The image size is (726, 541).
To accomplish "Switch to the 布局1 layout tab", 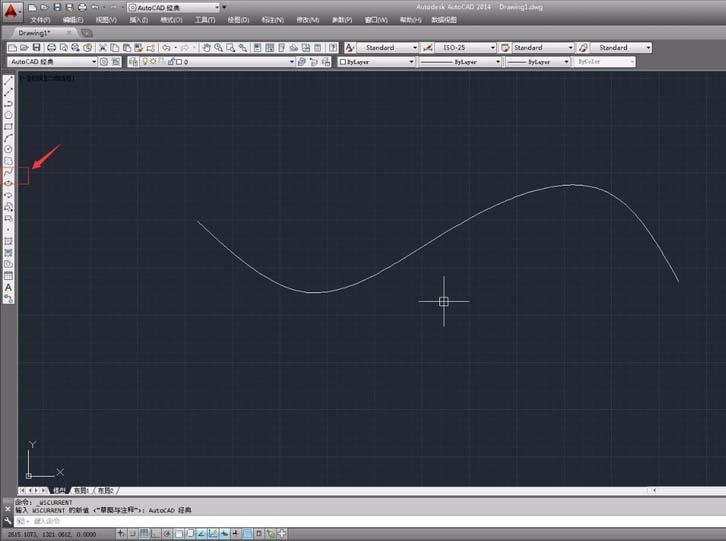I will (81, 491).
